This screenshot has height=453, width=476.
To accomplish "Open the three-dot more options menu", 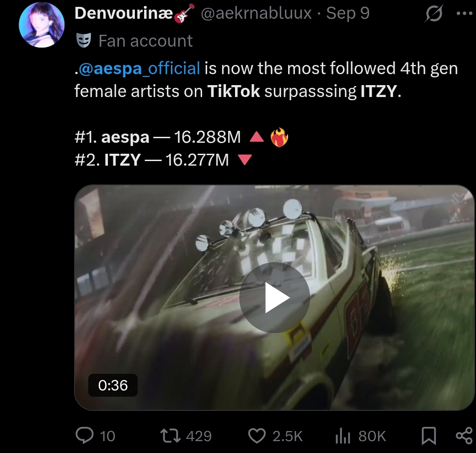I will (464, 14).
